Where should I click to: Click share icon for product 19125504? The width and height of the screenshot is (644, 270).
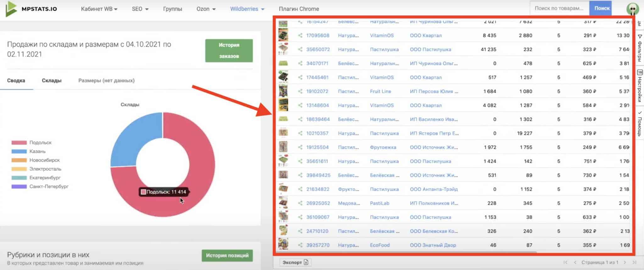(300, 147)
